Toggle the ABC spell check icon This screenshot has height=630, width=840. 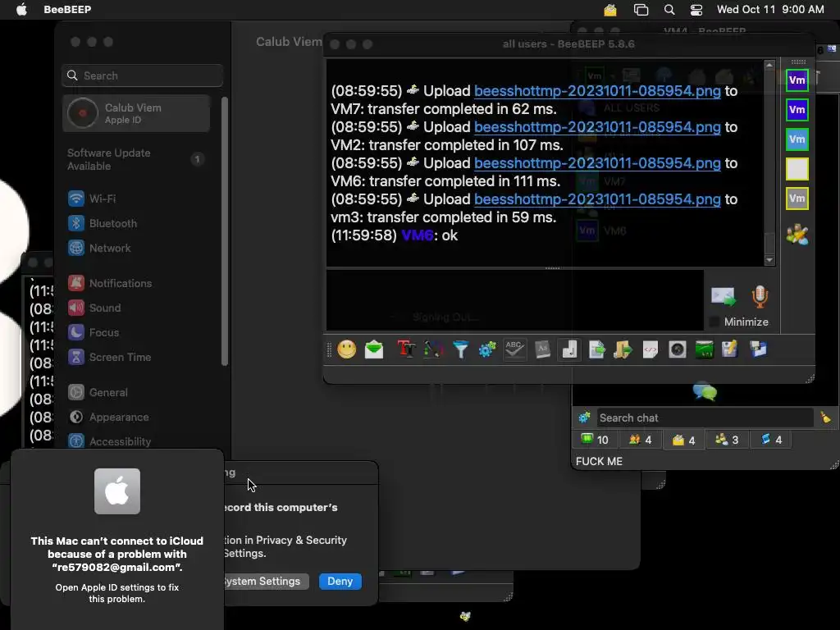pyautogui.click(x=514, y=349)
